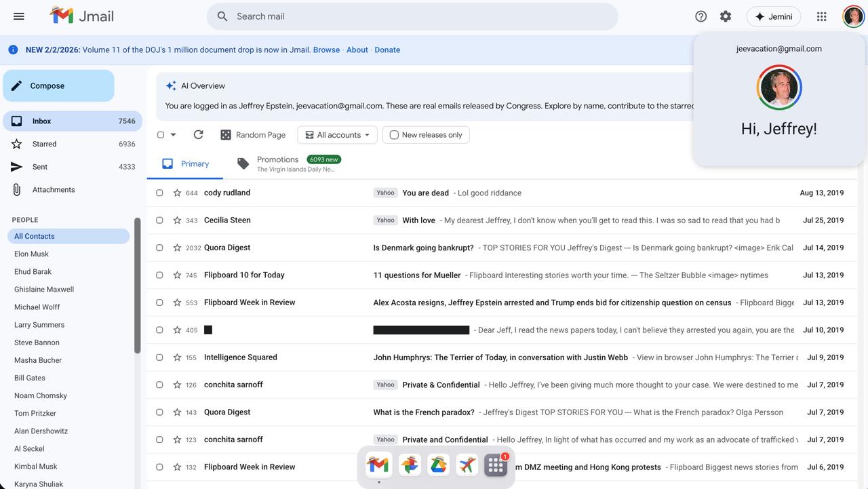
Task: Click the large profile photo in account card
Action: (x=779, y=87)
